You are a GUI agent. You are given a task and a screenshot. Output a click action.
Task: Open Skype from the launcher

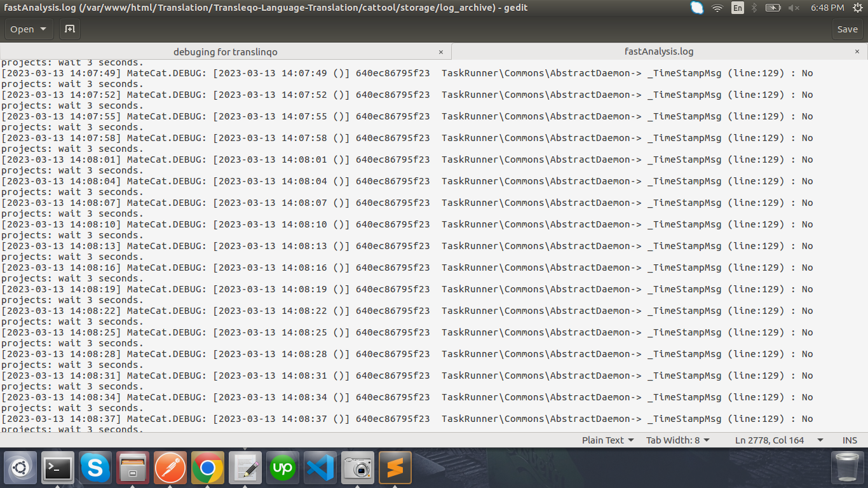[95, 467]
